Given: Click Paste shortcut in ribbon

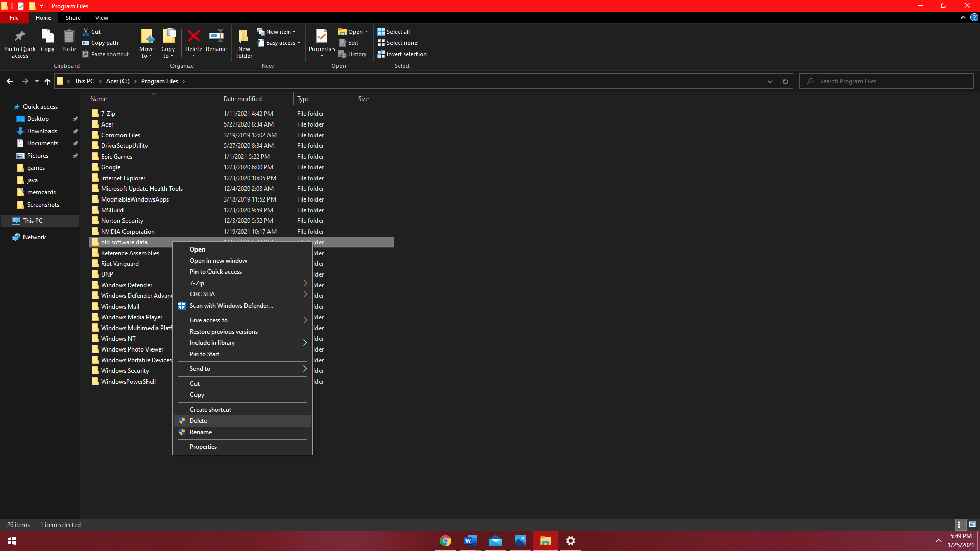Looking at the screenshot, I should (106, 54).
